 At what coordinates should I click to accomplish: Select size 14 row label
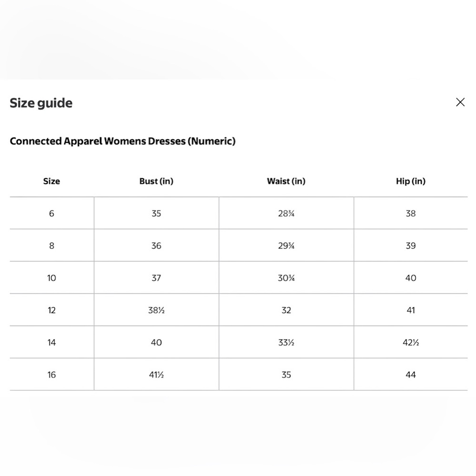pyautogui.click(x=51, y=342)
